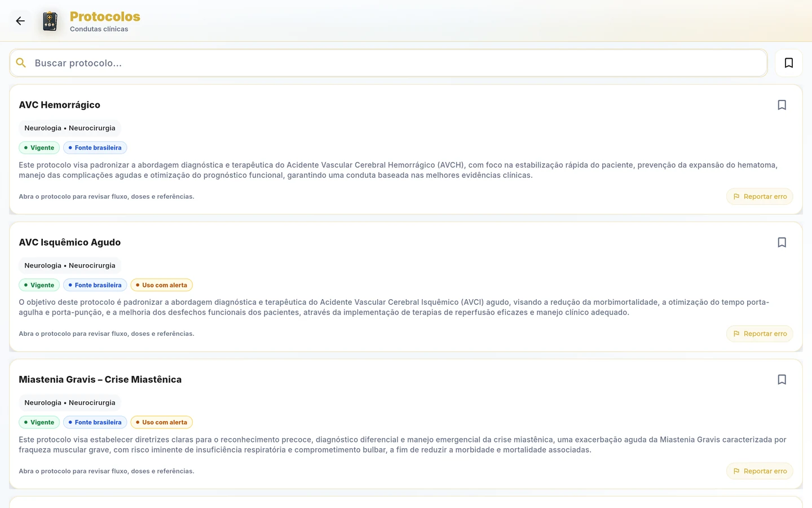Click the Protocolos page heading
The height and width of the screenshot is (508, 812).
105,16
